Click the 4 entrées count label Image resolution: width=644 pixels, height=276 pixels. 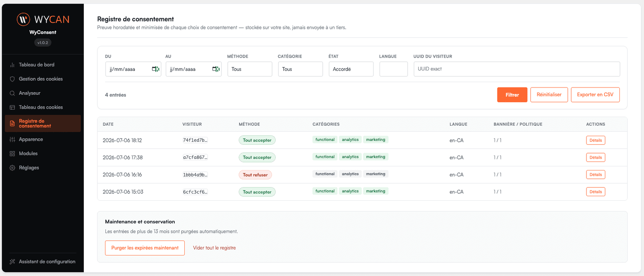pyautogui.click(x=116, y=95)
